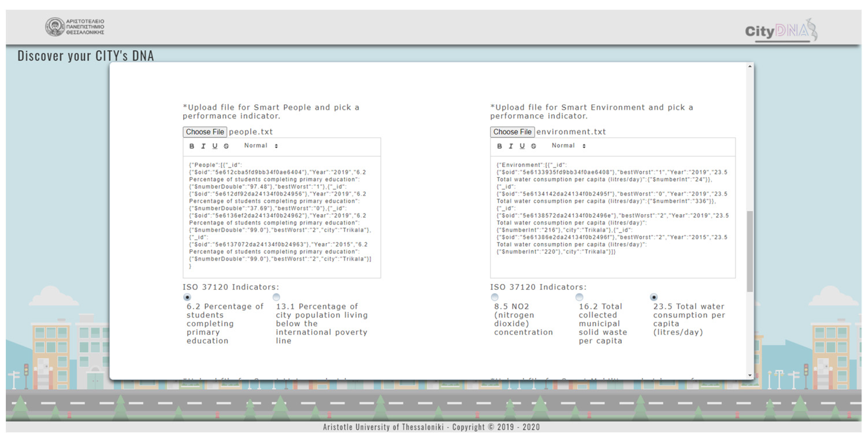The width and height of the screenshot is (868, 441).
Task: Toggle bold in Smart People editor
Action: click(x=192, y=146)
